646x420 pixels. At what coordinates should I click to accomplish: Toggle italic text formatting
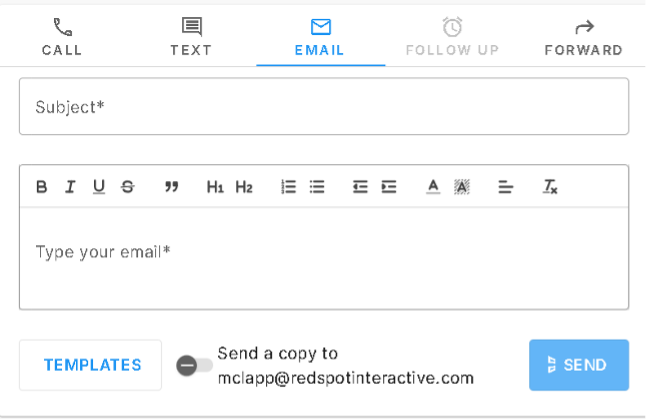[x=70, y=187]
